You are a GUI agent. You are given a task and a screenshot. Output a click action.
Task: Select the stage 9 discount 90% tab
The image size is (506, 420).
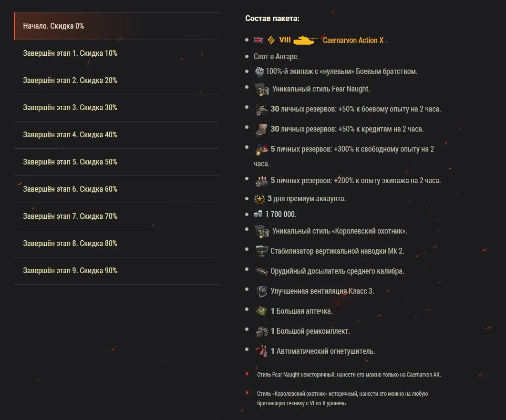[116, 271]
